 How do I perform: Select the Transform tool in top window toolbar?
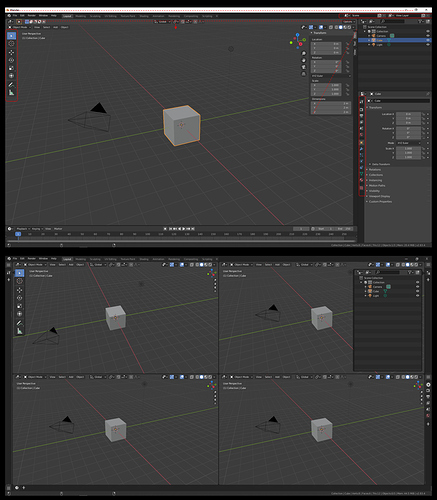pyautogui.click(x=11, y=76)
